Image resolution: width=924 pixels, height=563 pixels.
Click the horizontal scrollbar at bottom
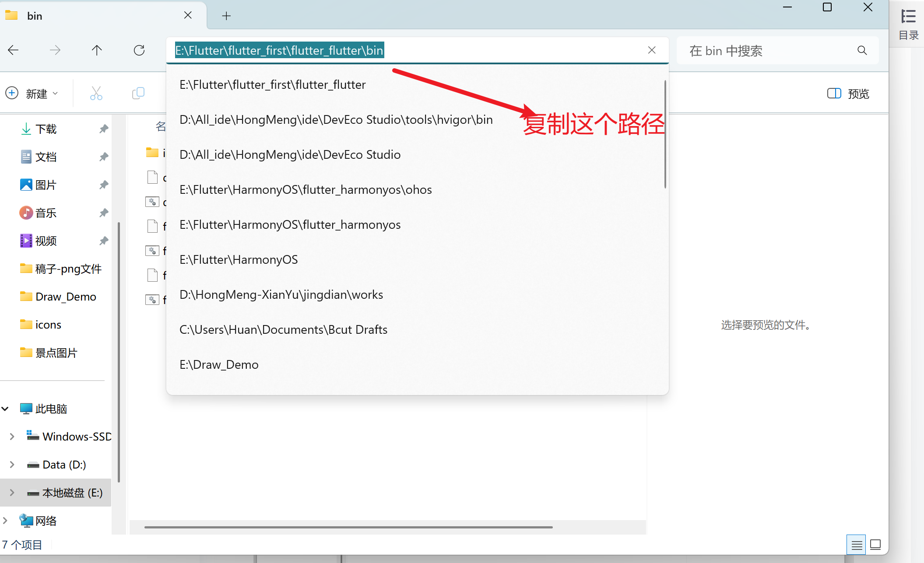348,527
